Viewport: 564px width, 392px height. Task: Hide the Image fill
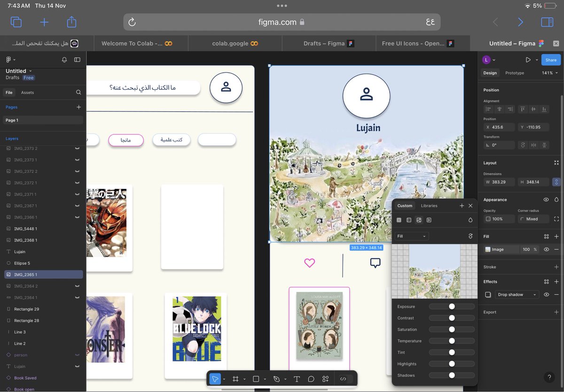(546, 250)
